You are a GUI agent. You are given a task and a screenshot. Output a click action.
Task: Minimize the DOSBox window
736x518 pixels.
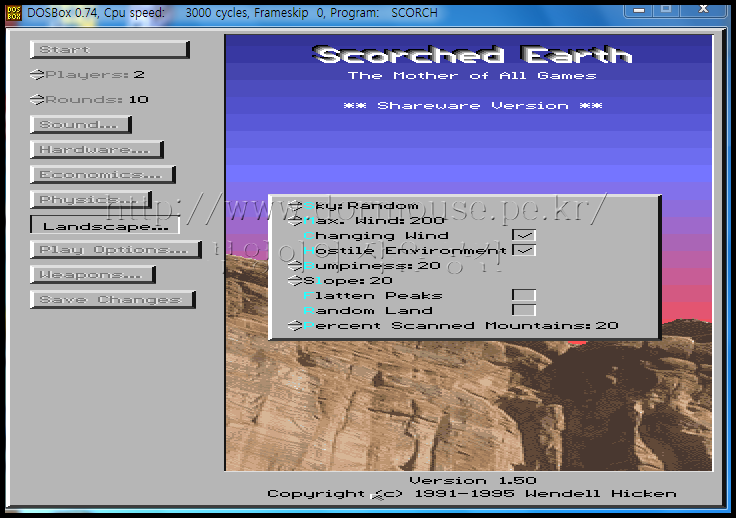coord(638,10)
